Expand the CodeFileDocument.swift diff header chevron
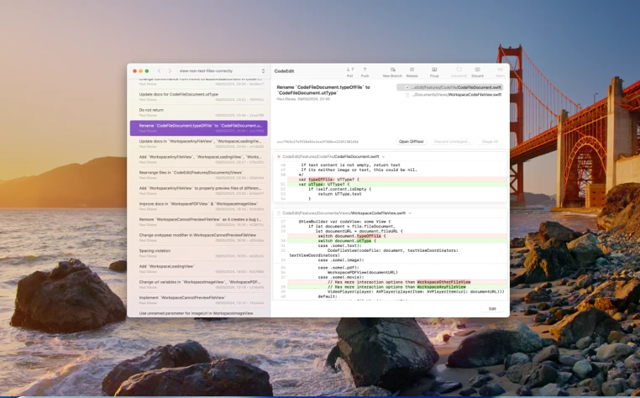The image size is (640, 398). [383, 157]
